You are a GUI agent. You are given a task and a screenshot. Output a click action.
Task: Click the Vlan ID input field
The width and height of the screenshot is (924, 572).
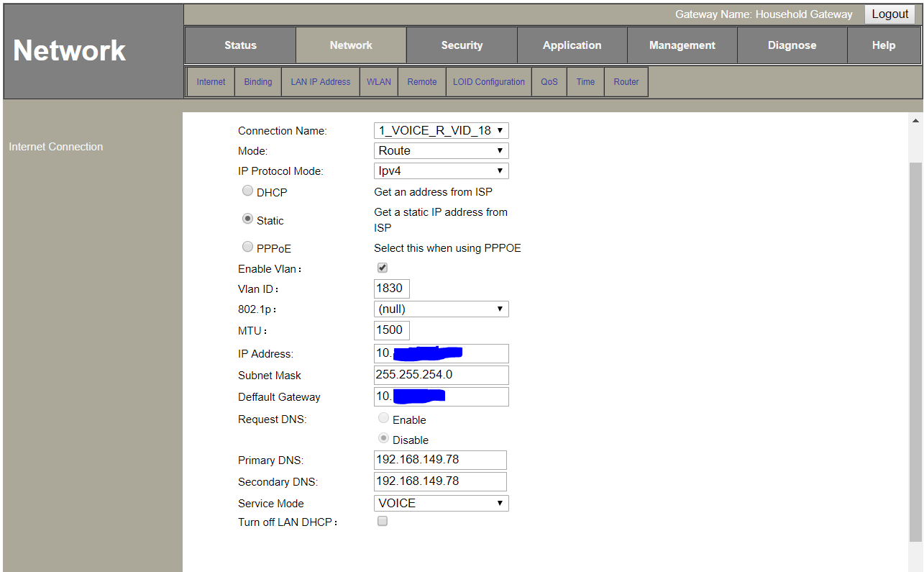click(x=392, y=289)
